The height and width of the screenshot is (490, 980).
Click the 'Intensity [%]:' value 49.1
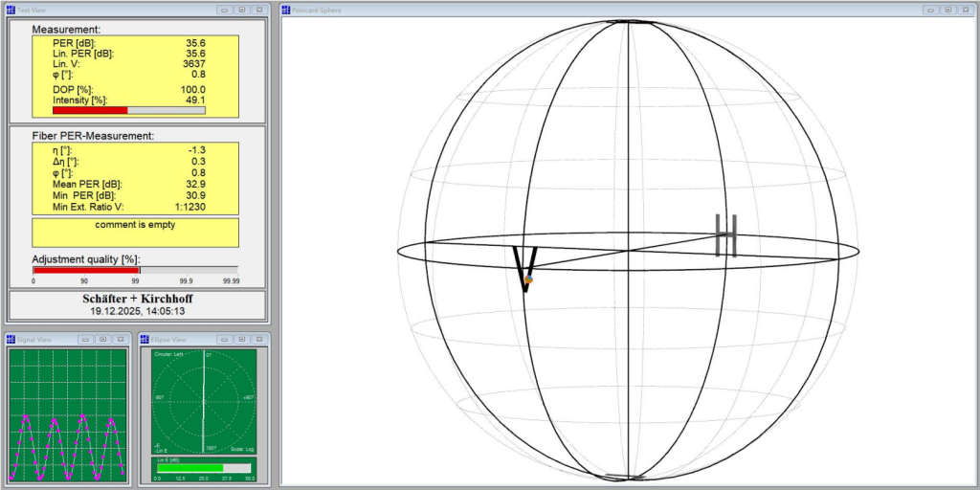[x=195, y=100]
